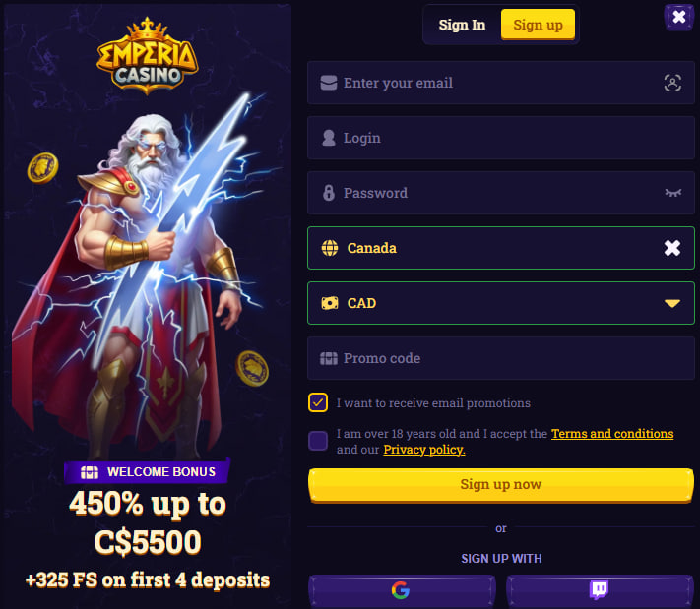Open the Terms and conditions link

click(x=612, y=434)
